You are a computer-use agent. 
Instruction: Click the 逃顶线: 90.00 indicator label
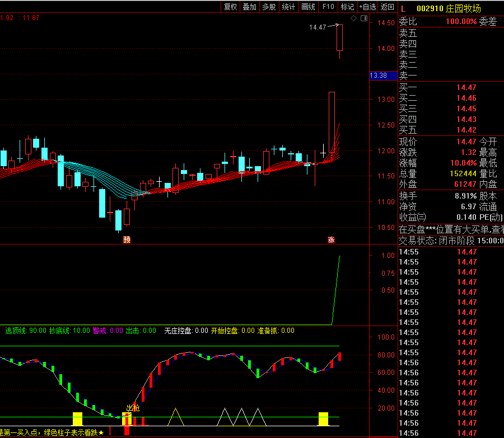pyautogui.click(x=26, y=331)
